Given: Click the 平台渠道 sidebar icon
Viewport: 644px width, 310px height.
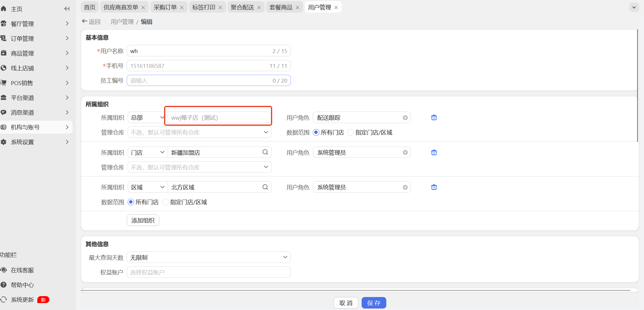Looking at the screenshot, I should [x=4, y=97].
